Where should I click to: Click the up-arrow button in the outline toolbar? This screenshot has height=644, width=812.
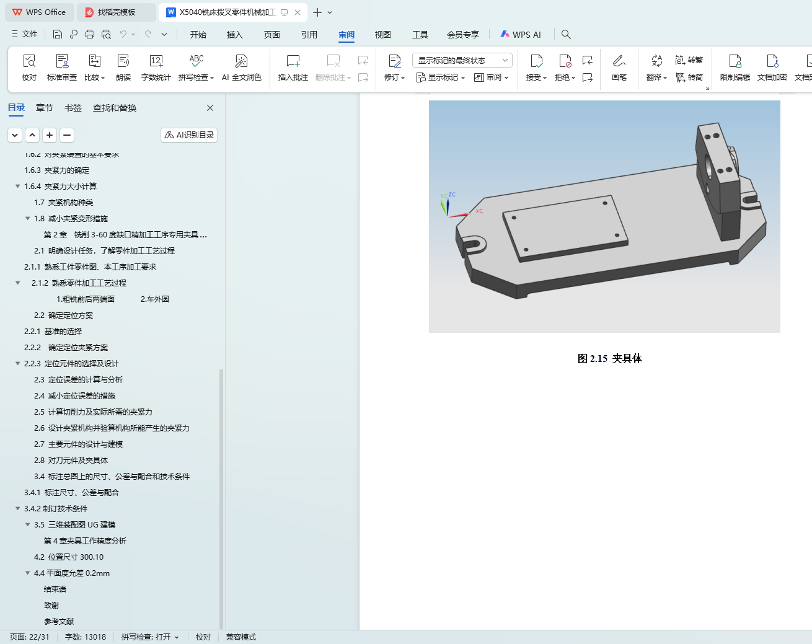pos(32,135)
